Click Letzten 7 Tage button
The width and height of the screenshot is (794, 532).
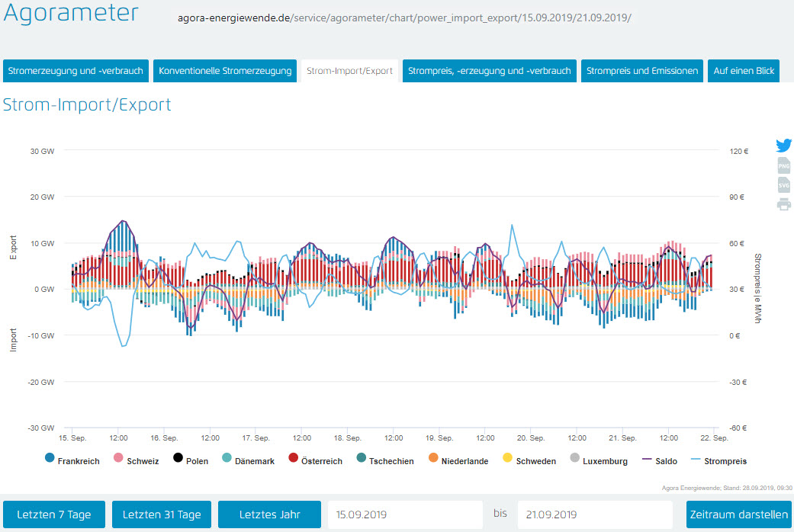click(54, 514)
